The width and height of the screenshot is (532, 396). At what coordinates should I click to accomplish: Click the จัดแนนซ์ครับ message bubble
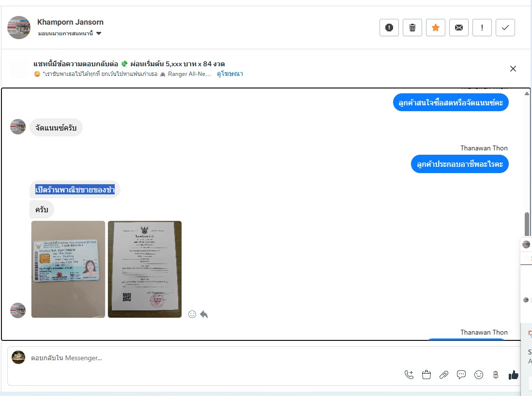[56, 128]
